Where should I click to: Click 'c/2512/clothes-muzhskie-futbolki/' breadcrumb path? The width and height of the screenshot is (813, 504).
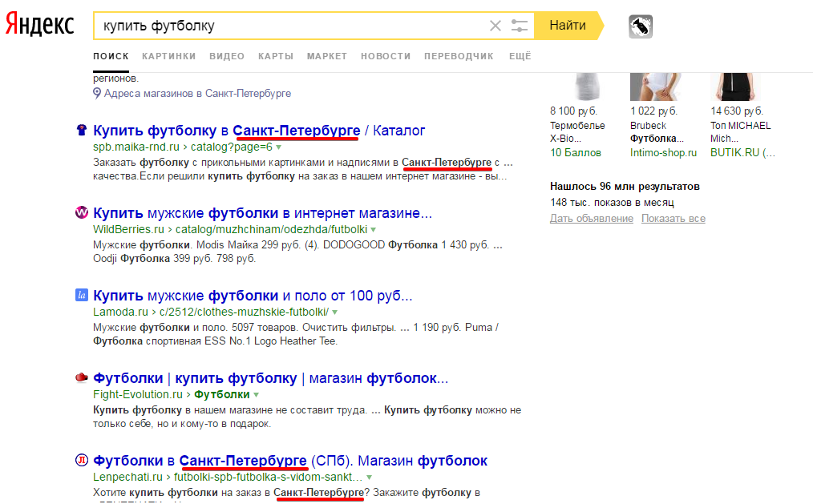click(x=245, y=312)
